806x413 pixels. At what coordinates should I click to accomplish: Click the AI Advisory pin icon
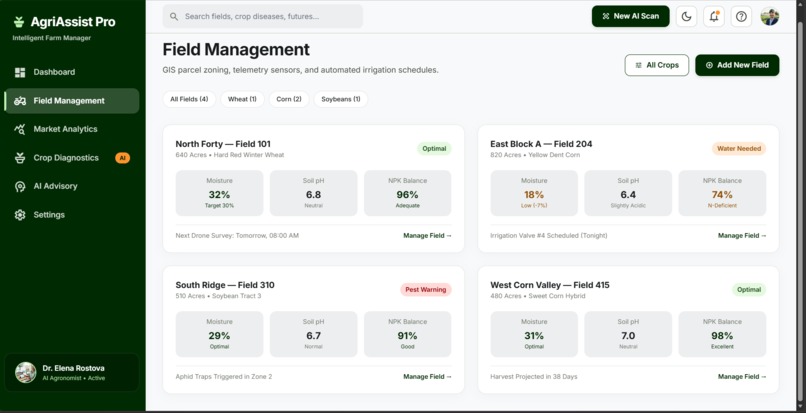(x=20, y=187)
